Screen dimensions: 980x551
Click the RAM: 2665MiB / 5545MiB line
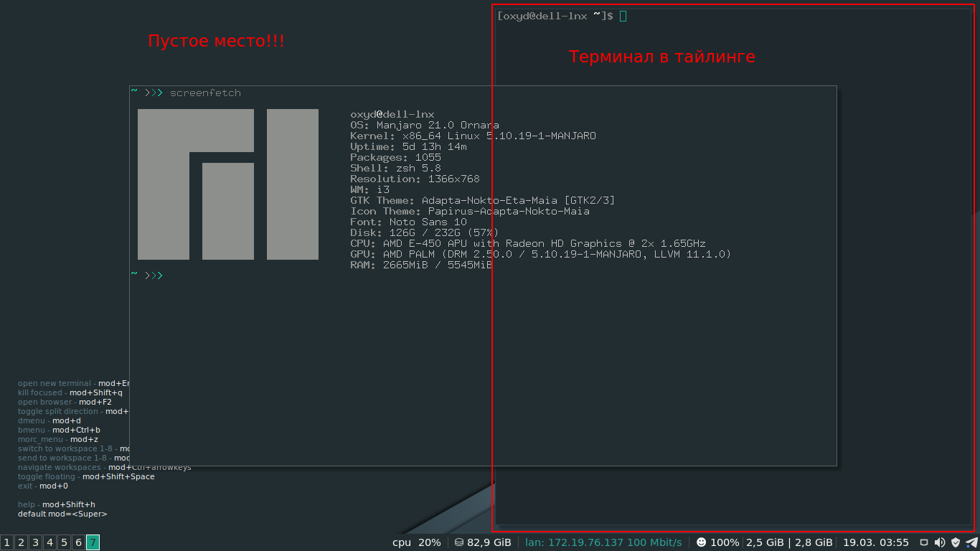pyautogui.click(x=421, y=265)
